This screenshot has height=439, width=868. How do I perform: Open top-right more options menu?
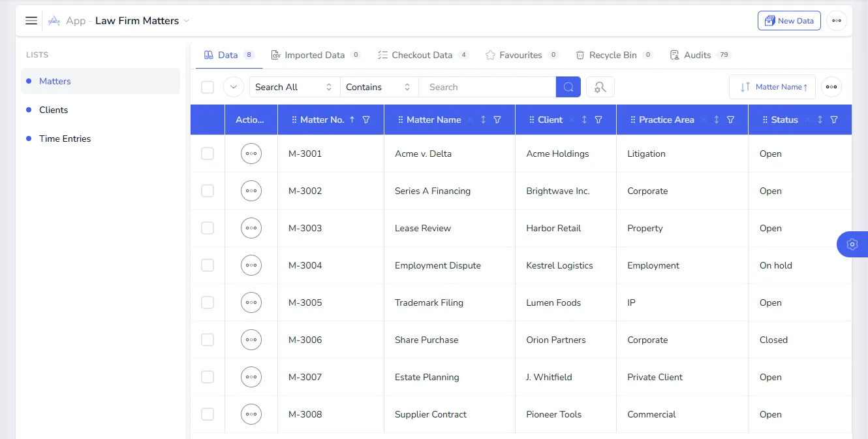[837, 21]
